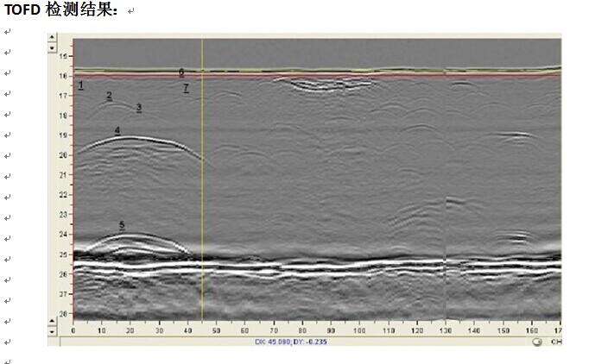Click the CH label in status bar

(x=556, y=342)
